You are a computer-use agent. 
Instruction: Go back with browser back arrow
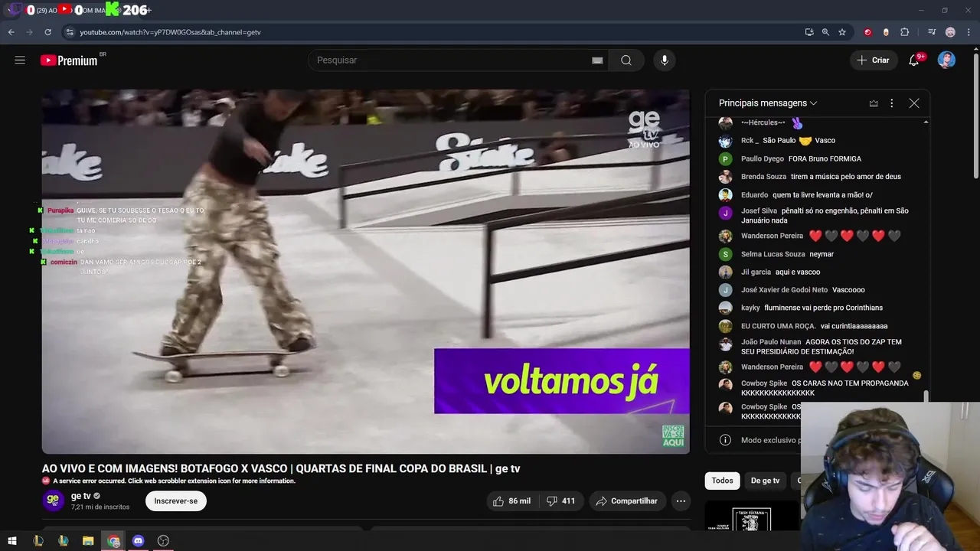coord(11,32)
